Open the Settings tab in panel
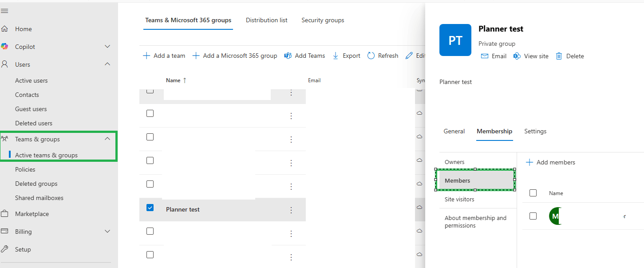644x268 pixels. (x=535, y=131)
